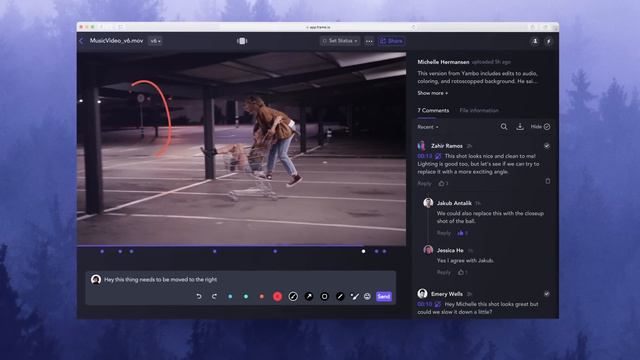
Task: Redo the annotation stroke
Action: [x=214, y=296]
